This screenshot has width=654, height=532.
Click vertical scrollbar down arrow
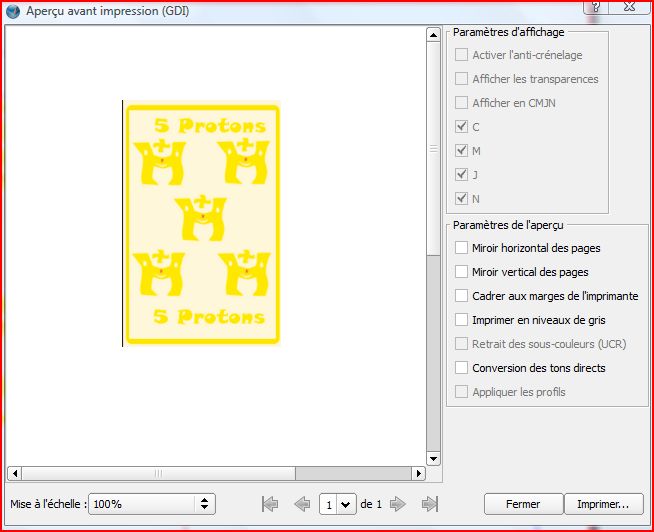click(433, 459)
